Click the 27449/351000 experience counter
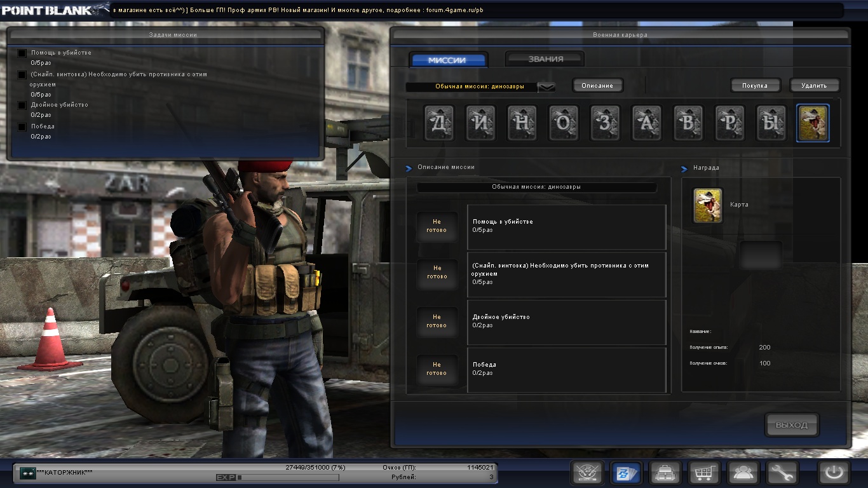 coord(315,468)
